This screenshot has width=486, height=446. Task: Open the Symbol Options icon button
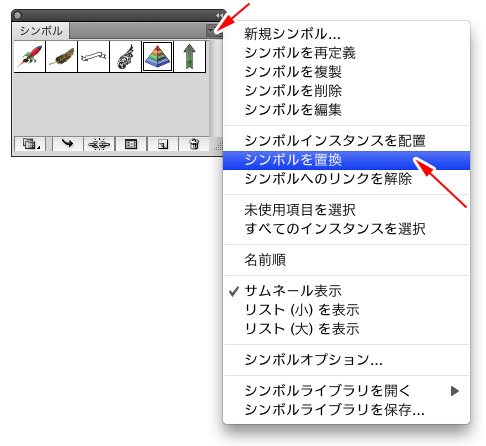tap(131, 144)
